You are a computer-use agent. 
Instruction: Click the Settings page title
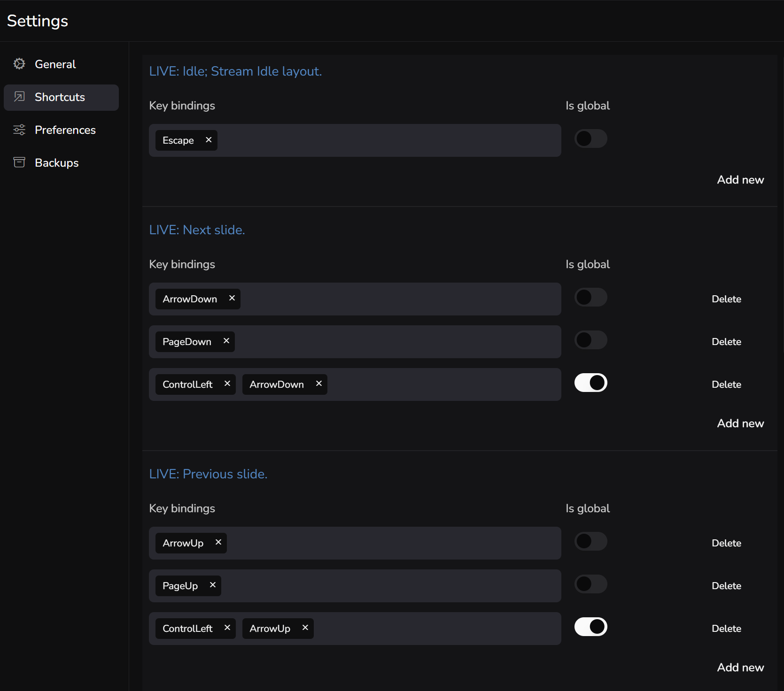coord(38,21)
